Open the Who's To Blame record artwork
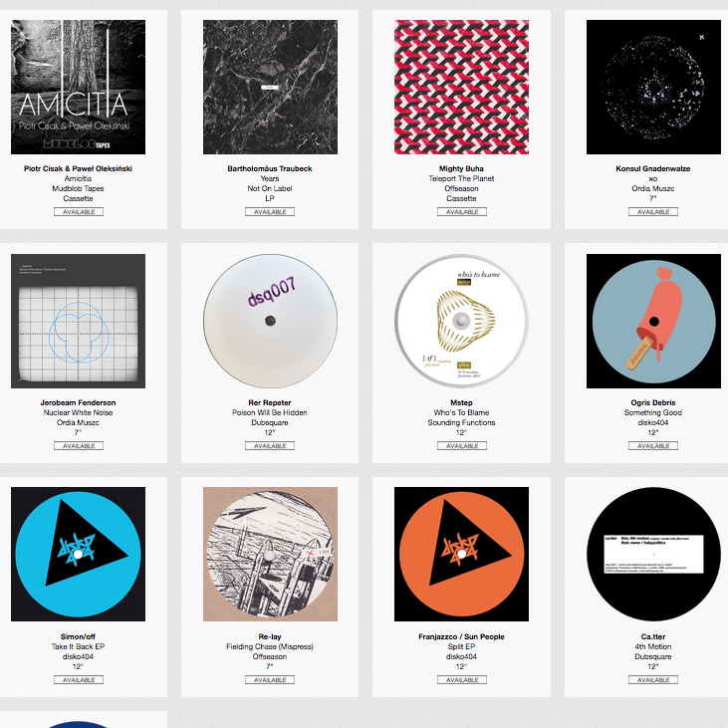 461,321
